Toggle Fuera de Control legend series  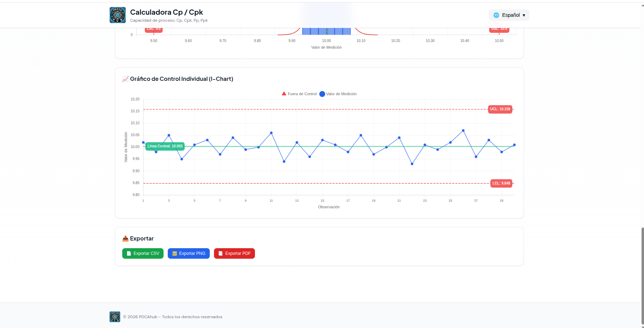point(299,94)
